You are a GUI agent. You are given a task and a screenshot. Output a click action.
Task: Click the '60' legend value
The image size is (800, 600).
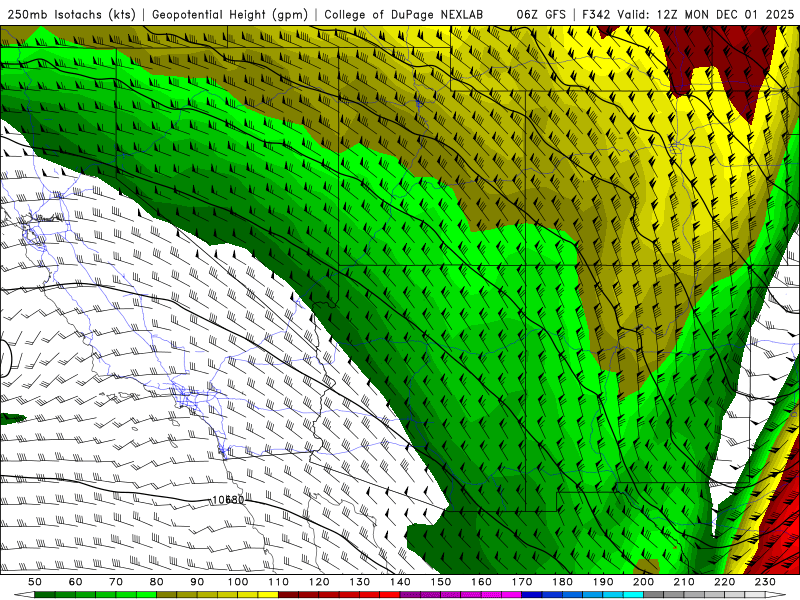click(x=75, y=582)
